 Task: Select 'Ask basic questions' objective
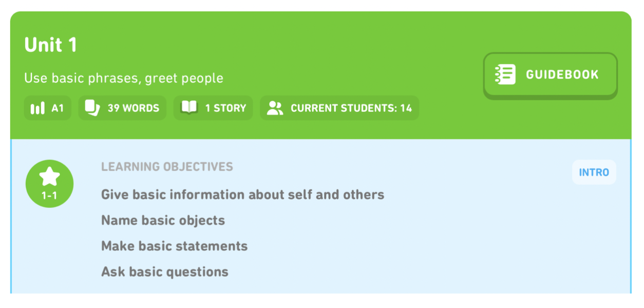pyautogui.click(x=165, y=272)
